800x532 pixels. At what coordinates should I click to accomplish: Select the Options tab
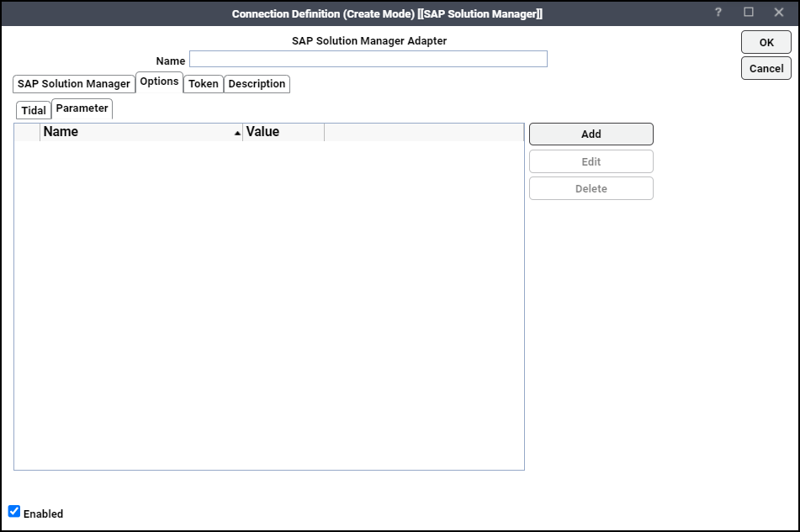[159, 82]
